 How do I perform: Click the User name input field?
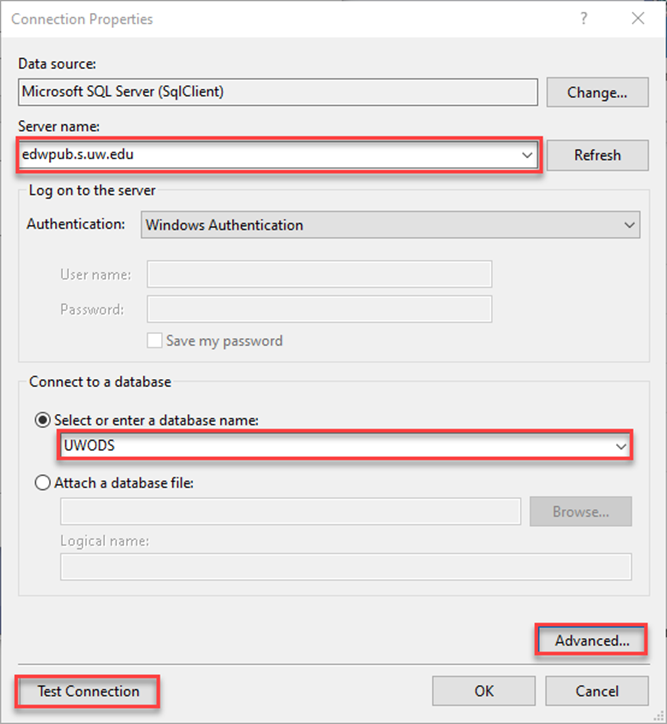pos(319,274)
